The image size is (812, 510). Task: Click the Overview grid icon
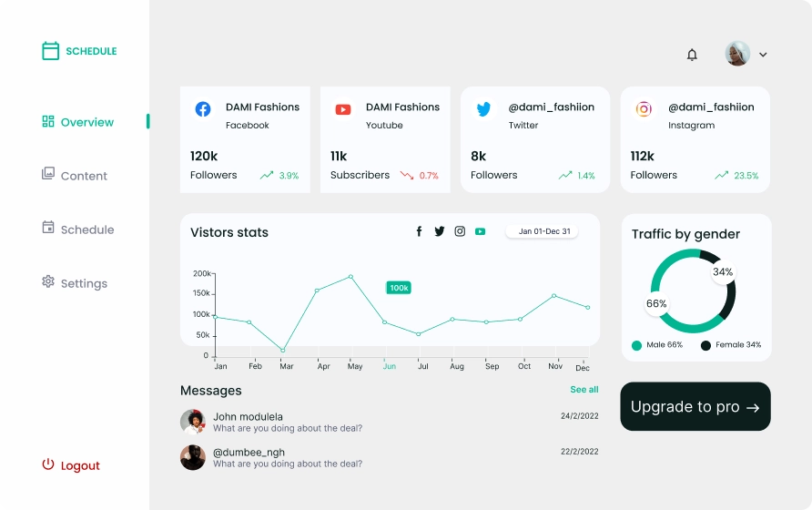pyautogui.click(x=48, y=121)
